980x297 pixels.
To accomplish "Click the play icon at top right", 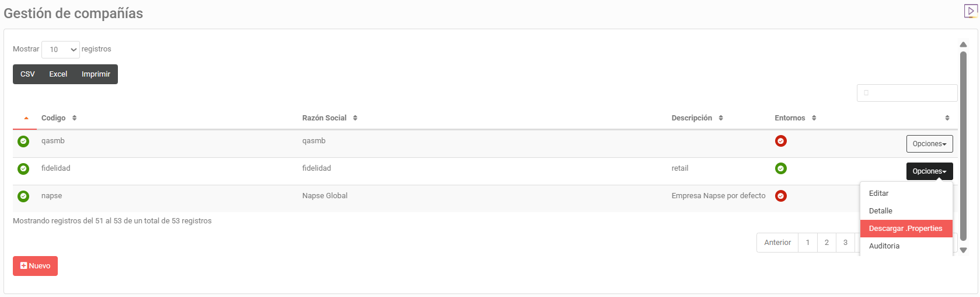I will point(971,11).
